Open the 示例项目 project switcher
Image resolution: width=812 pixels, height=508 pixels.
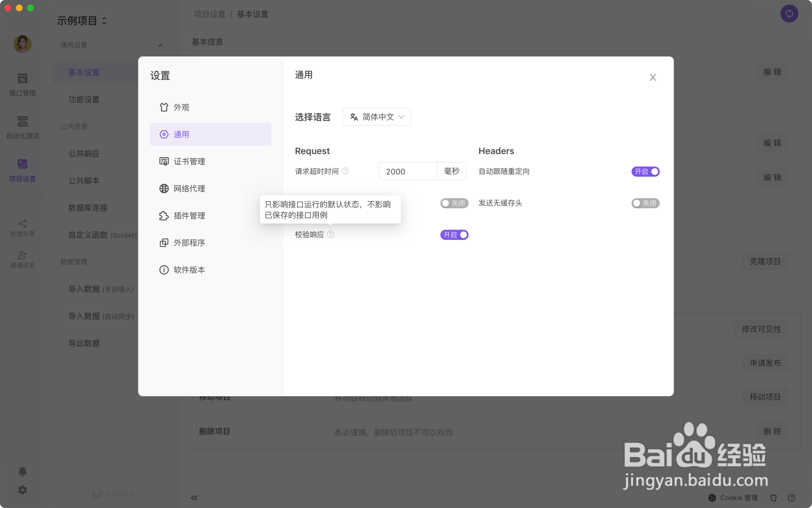(x=82, y=21)
